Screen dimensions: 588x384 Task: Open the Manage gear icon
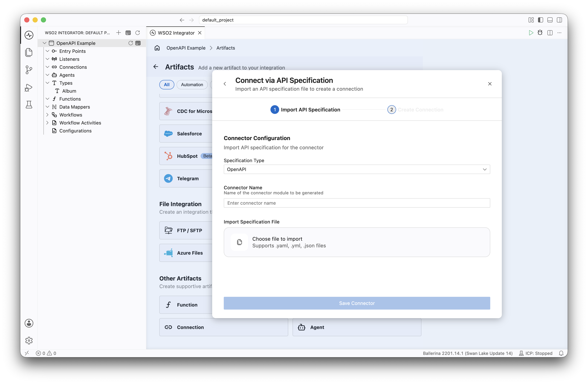pyautogui.click(x=29, y=341)
